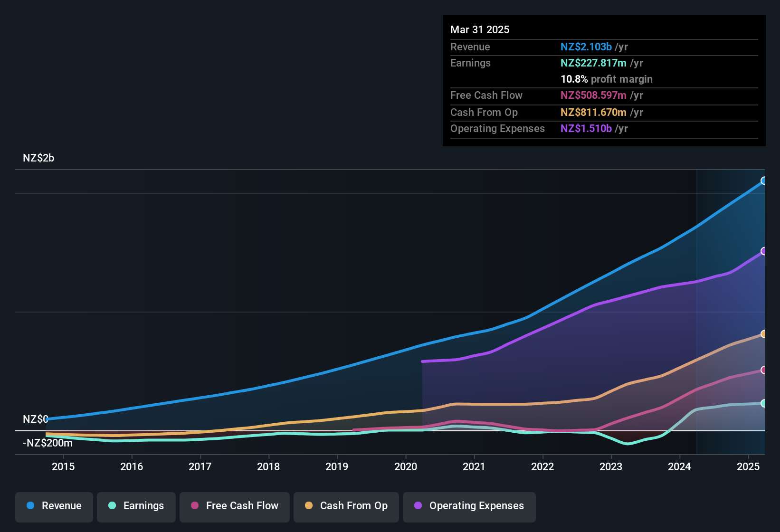Click the purple Operating Expenses legend dot
The height and width of the screenshot is (532, 780).
[x=417, y=506]
